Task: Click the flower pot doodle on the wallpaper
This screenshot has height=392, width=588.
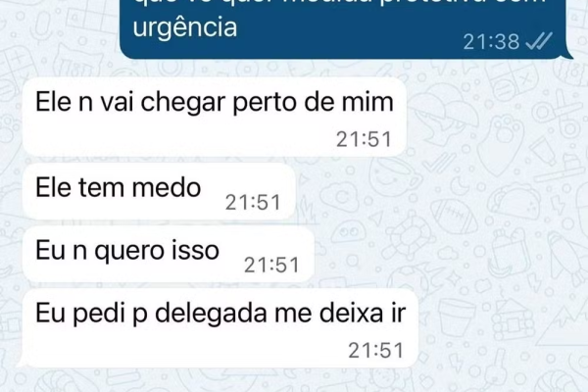Action: point(456,317)
